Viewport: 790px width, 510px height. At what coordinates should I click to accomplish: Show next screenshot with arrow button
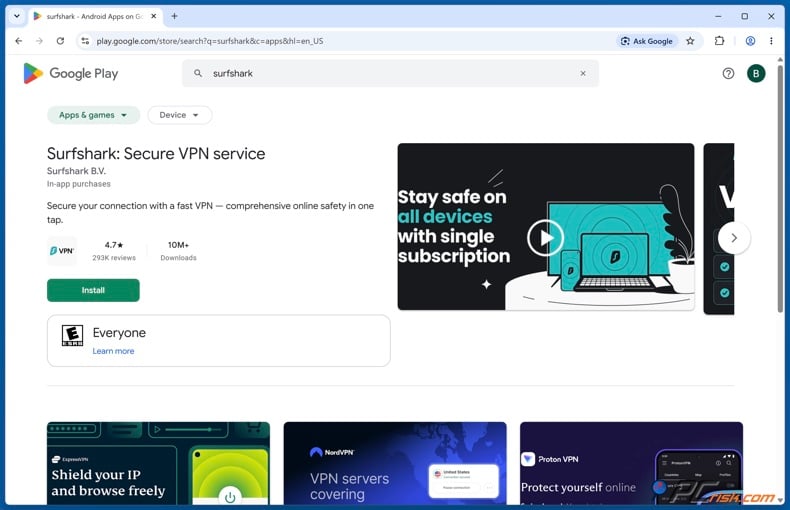pyautogui.click(x=734, y=238)
